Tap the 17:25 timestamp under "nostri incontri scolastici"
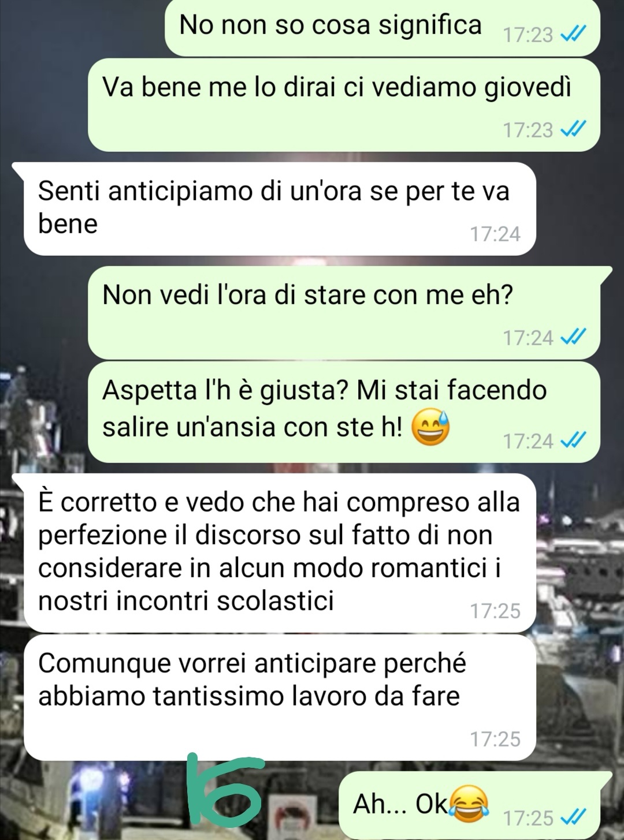 [495, 611]
